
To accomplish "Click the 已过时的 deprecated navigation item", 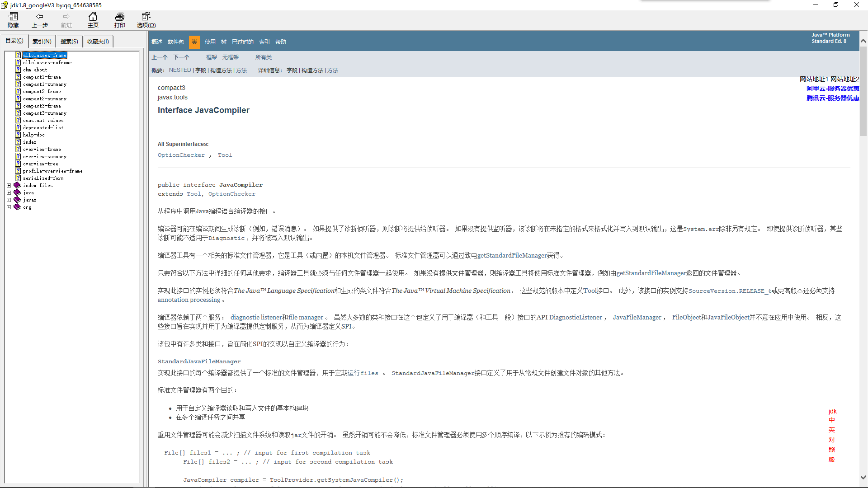I will coord(242,42).
